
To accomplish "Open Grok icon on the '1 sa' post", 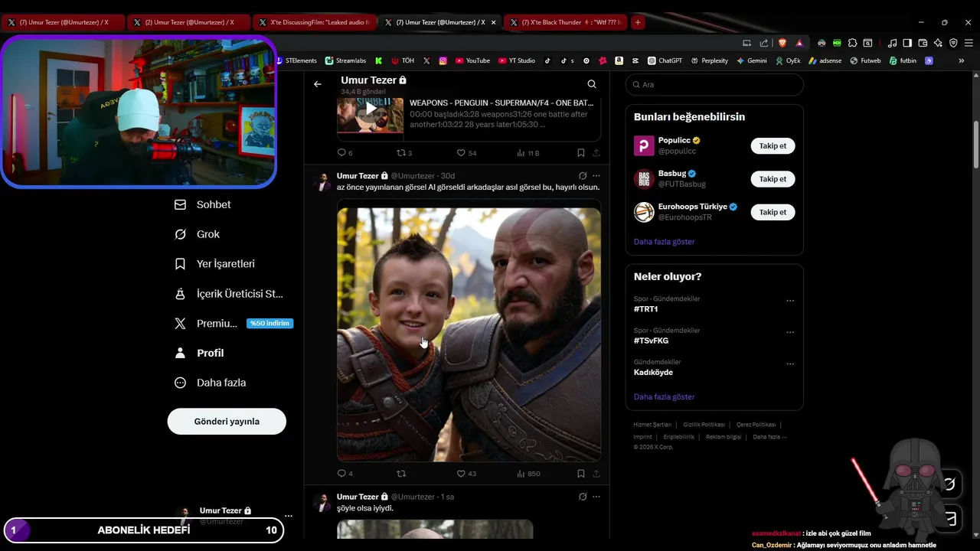I will click(x=583, y=497).
